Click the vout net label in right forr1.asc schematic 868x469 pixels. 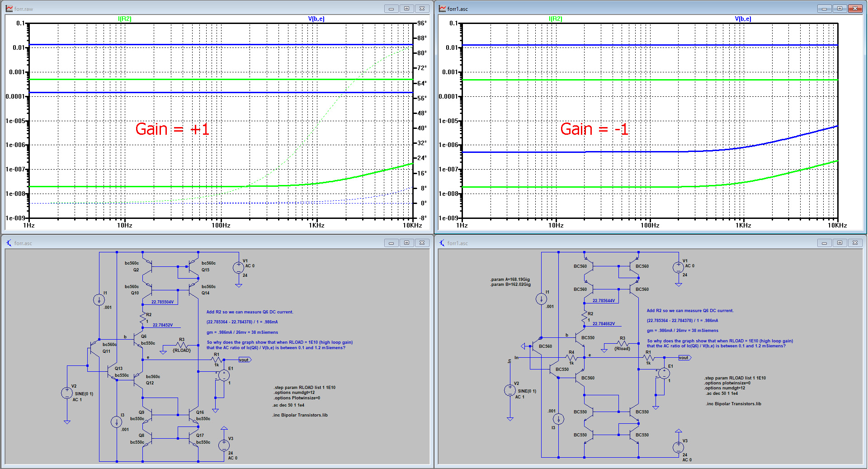684,358
